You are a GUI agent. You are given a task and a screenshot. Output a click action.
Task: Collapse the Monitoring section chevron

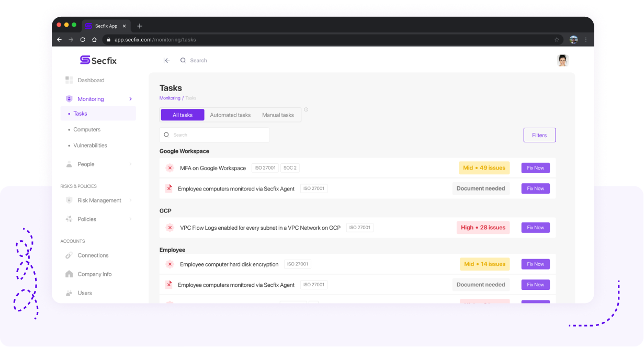[x=130, y=99]
